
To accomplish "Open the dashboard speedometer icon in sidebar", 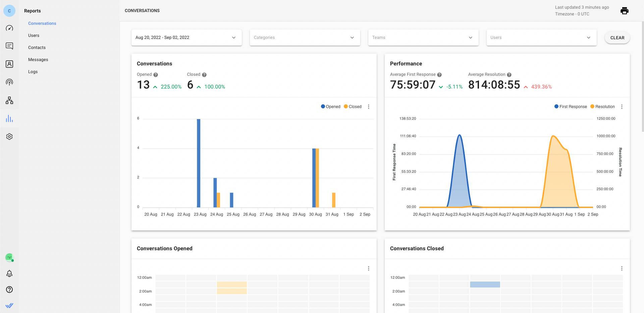I will click(x=9, y=28).
